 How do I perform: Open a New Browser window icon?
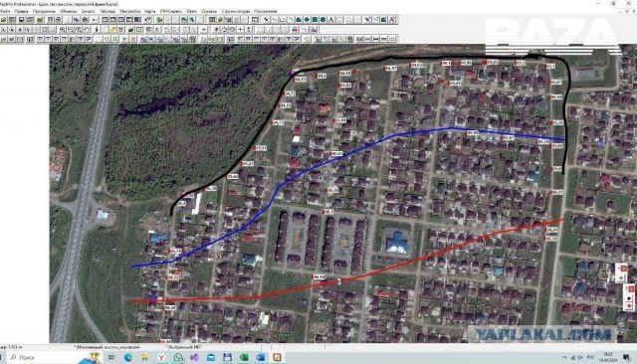[x=105, y=20]
